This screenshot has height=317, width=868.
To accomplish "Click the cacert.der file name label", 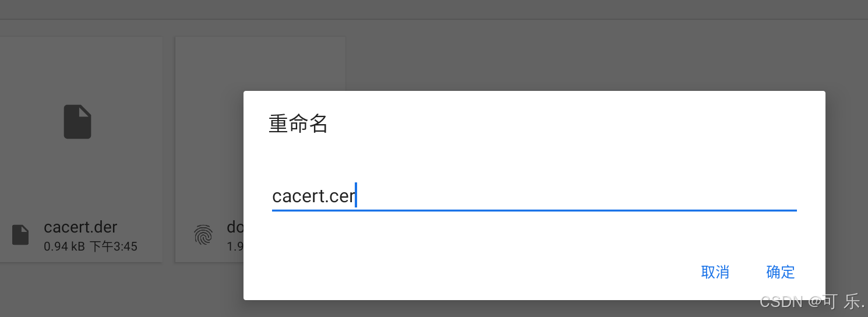I will 80,227.
